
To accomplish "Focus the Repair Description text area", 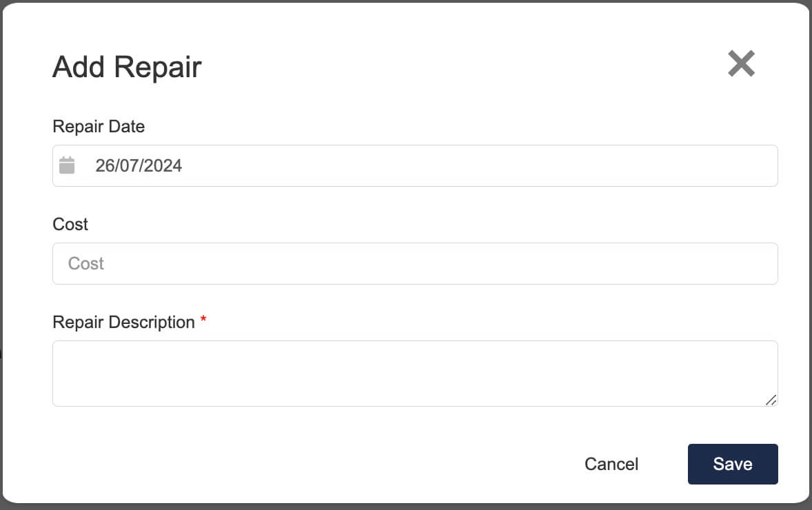I will 415,374.
